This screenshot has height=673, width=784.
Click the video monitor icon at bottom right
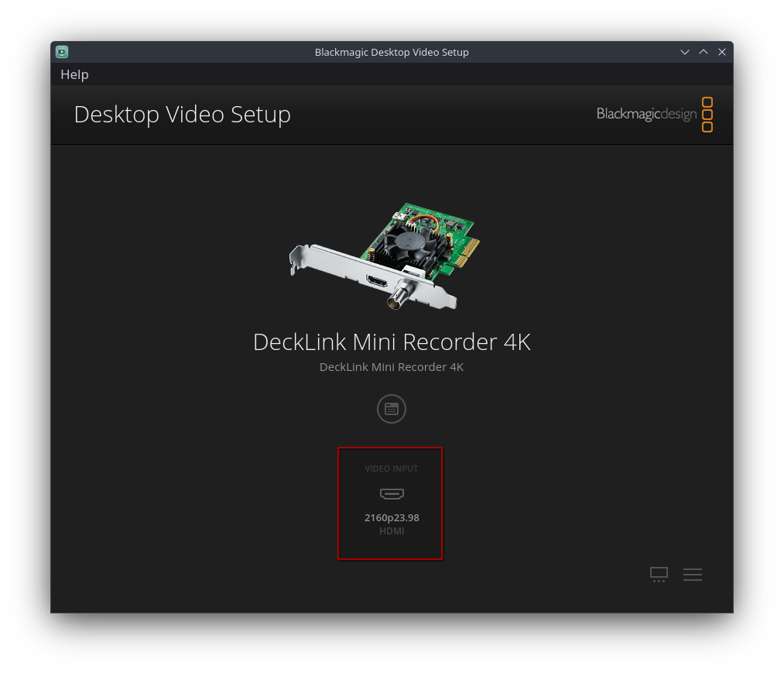tap(659, 574)
